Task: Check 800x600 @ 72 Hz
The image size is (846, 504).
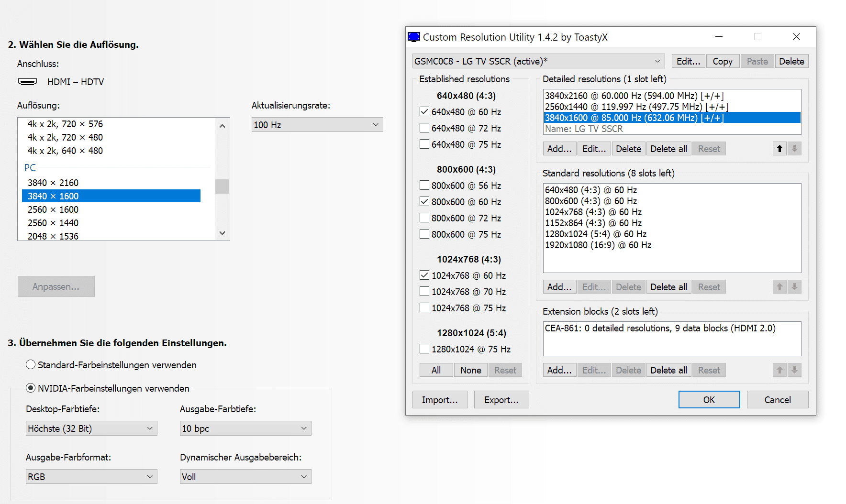Action: point(424,218)
